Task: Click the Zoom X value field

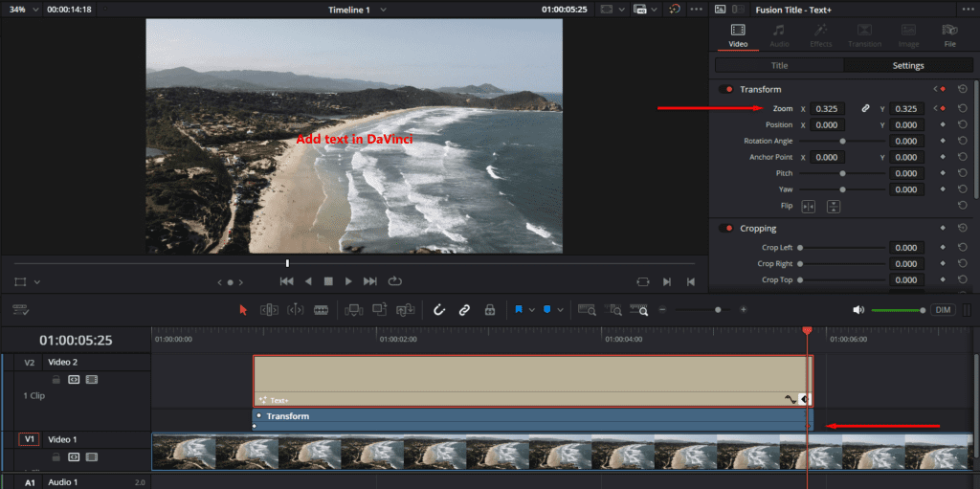Action: [828, 109]
